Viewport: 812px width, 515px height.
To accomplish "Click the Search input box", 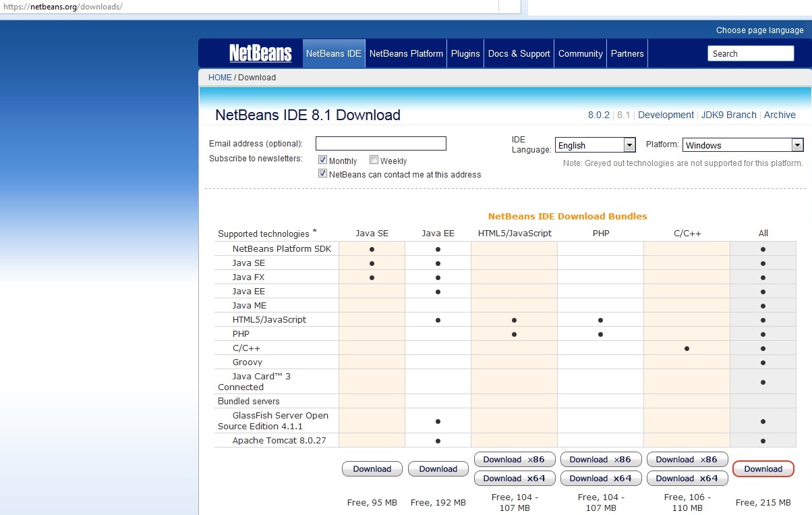I will (x=751, y=53).
